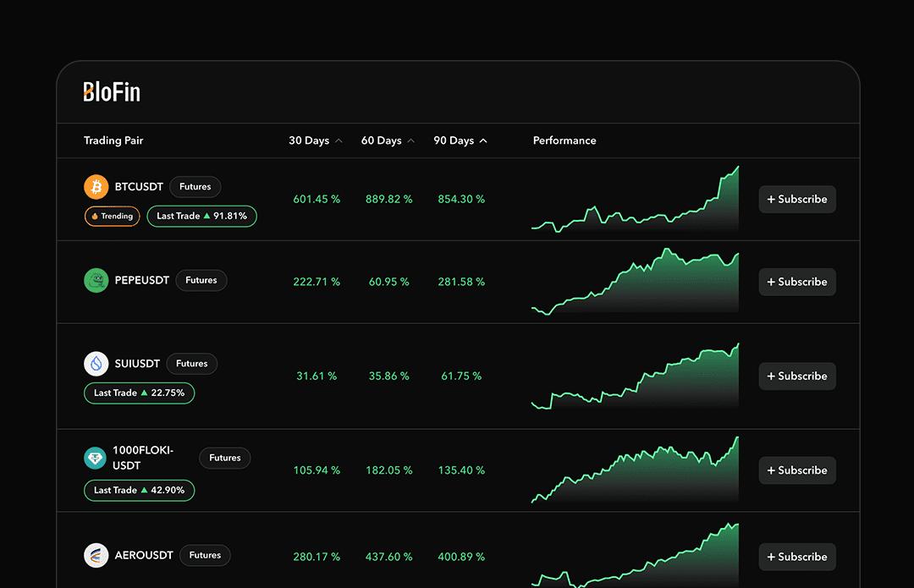Viewport: 914px width, 588px height.
Task: Click the 1000FLOKI-USDT coin icon
Action: (x=96, y=458)
